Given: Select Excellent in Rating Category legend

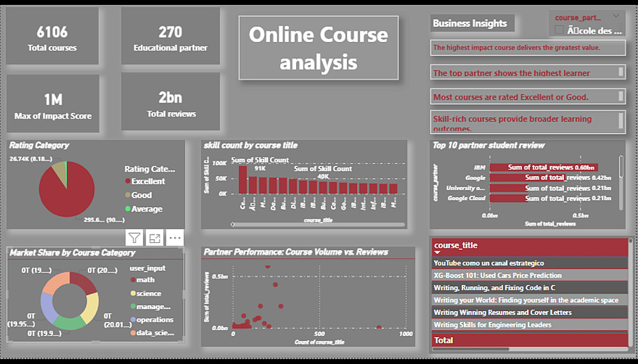Looking at the screenshot, I should pyautogui.click(x=145, y=182).
